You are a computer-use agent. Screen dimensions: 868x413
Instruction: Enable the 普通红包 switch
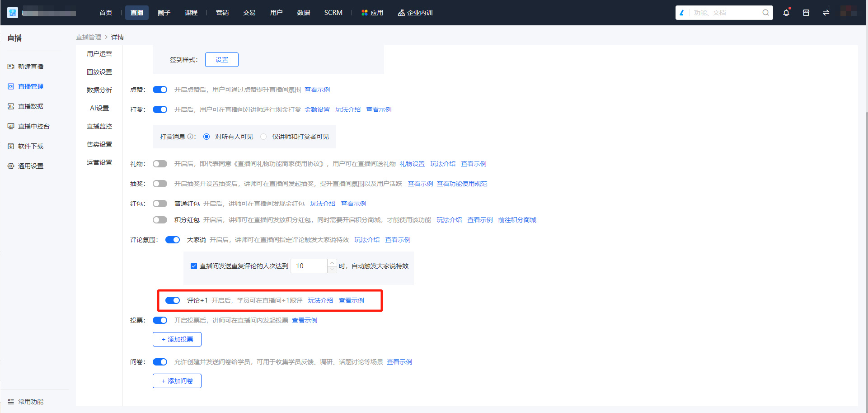[160, 204]
